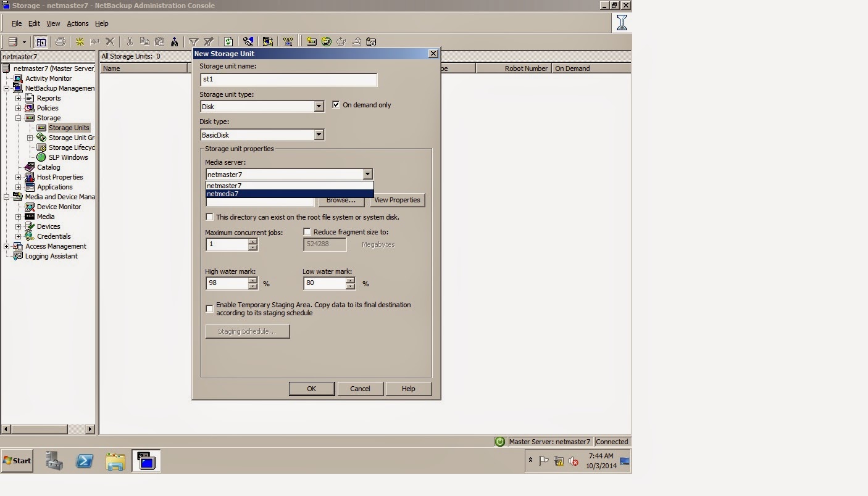Create a new item with the yellow star icon
The width and height of the screenshot is (868, 496).
80,41
